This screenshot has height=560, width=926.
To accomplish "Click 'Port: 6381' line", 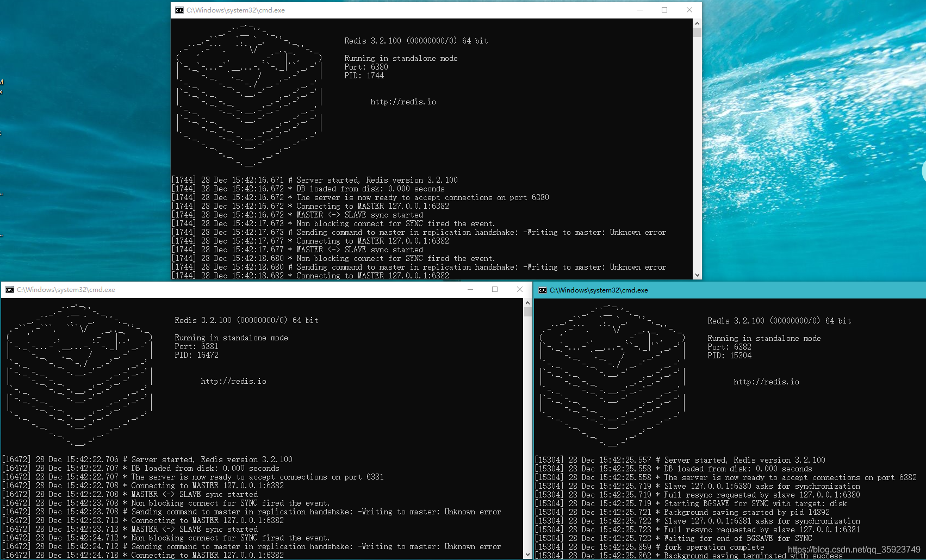I will click(x=196, y=346).
